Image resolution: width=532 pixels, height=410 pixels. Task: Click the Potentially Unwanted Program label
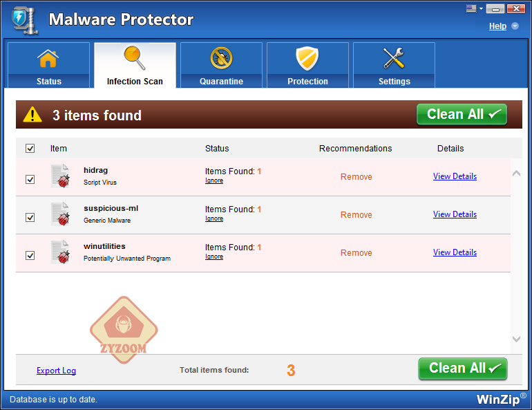click(127, 259)
